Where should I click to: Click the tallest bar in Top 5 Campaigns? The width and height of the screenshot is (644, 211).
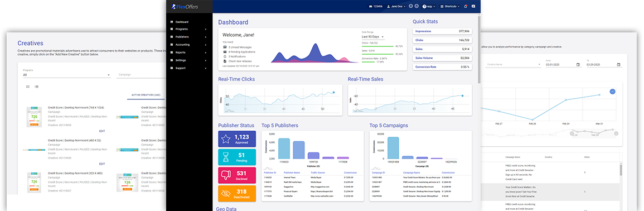(393, 148)
